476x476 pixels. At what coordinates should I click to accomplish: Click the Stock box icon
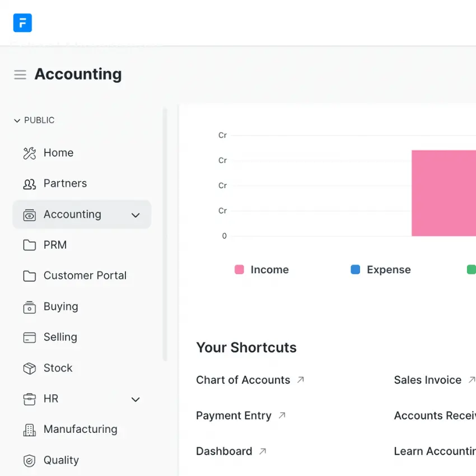(29, 368)
